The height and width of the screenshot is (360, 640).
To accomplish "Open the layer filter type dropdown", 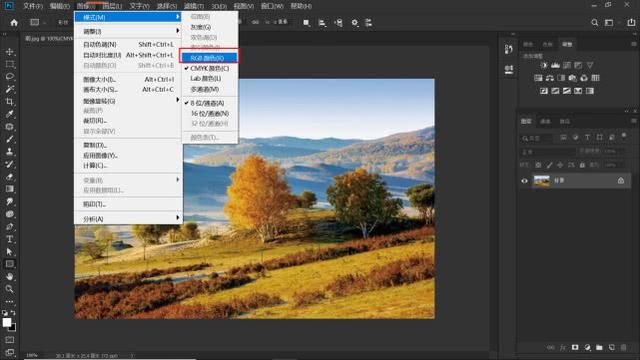I will [x=537, y=138].
